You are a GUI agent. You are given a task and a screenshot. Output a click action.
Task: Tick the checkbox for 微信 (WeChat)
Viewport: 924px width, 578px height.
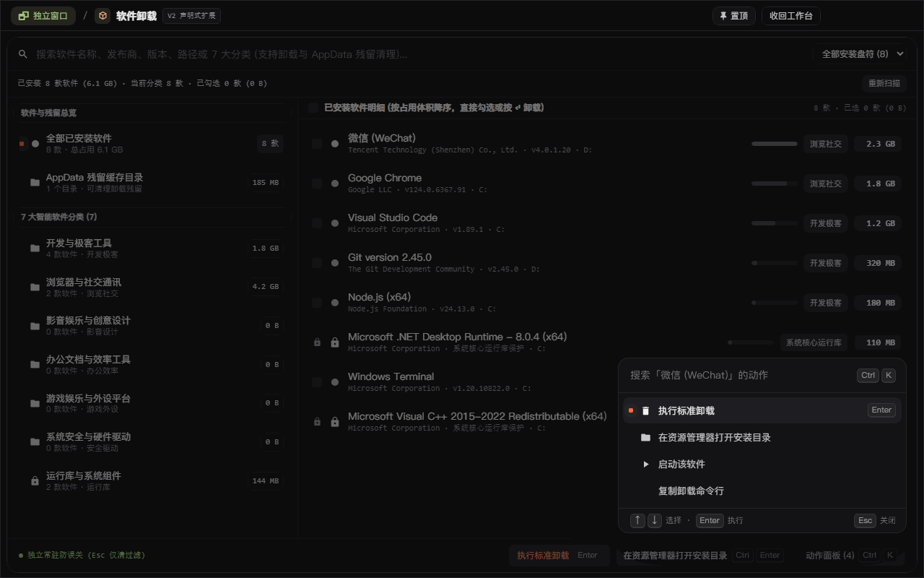click(317, 144)
